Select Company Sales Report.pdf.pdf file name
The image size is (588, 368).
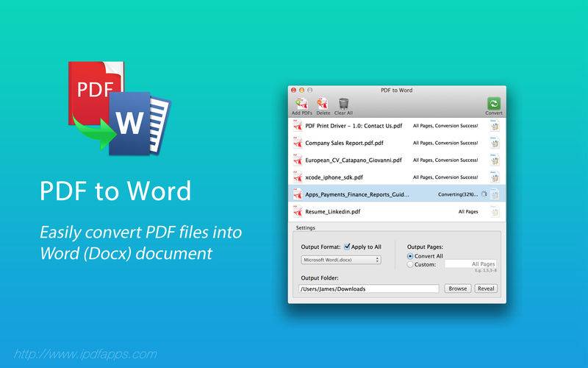tap(344, 143)
